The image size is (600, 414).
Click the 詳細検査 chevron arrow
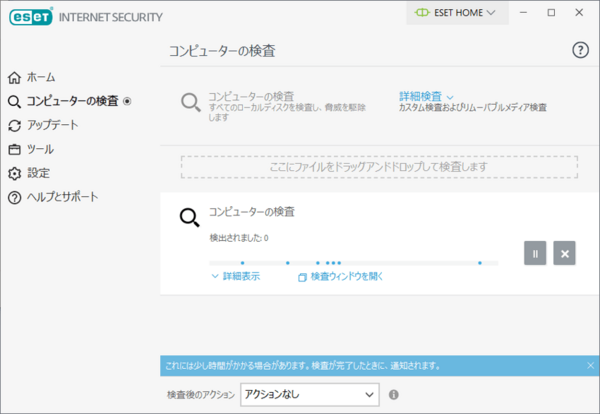(450, 97)
